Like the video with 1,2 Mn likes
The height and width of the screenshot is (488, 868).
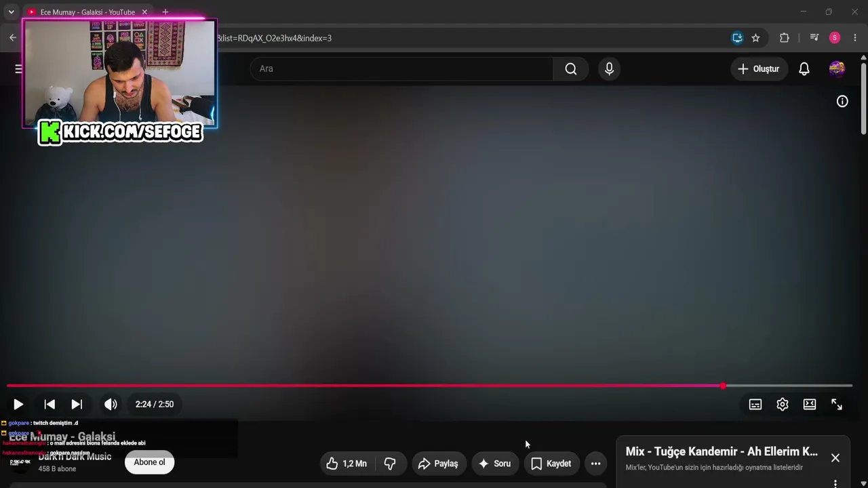coord(347,464)
